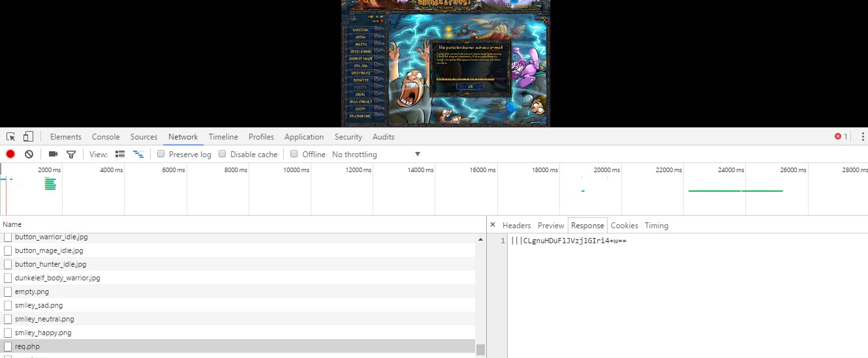The height and width of the screenshot is (358, 868).
Task: Enable the Disable cache checkbox
Action: [222, 155]
